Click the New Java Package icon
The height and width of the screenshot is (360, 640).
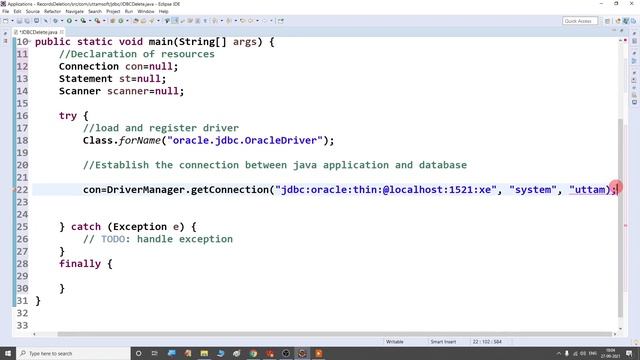tap(113, 21)
